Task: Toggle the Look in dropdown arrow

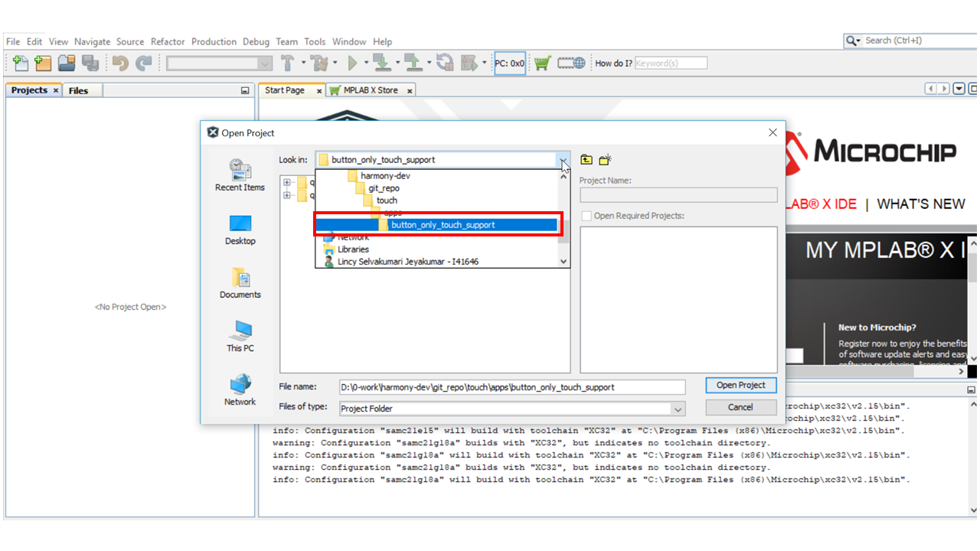Action: click(x=563, y=160)
